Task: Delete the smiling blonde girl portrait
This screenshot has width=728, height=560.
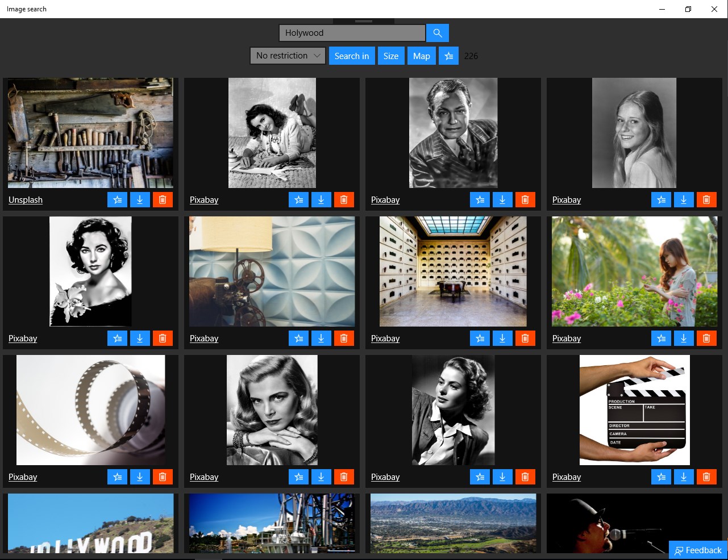Action: pyautogui.click(x=706, y=200)
